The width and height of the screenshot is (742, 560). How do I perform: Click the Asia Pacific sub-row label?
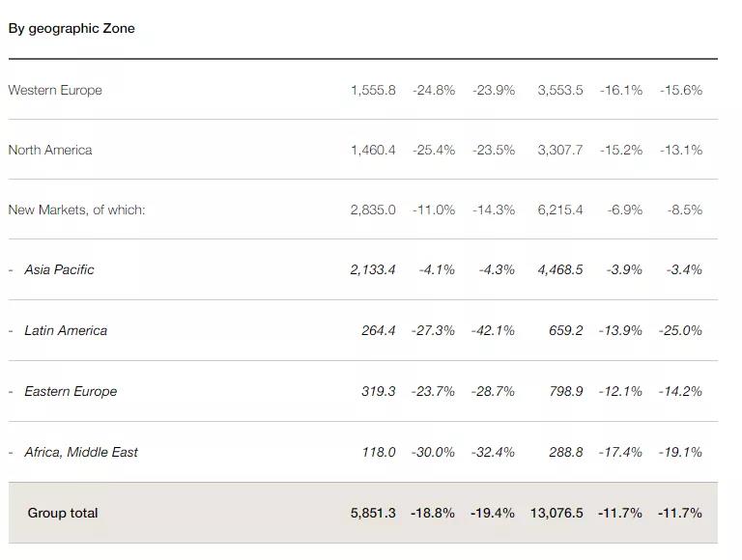pyautogui.click(x=59, y=269)
